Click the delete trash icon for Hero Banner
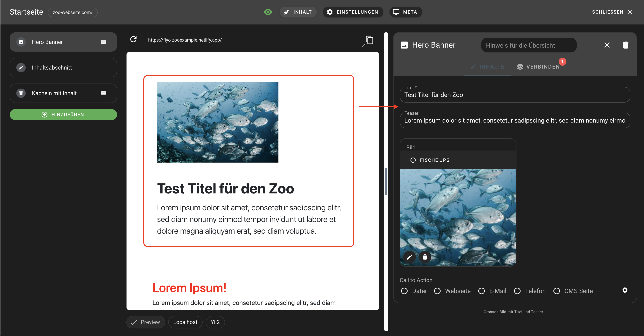The height and width of the screenshot is (336, 644). [x=625, y=45]
